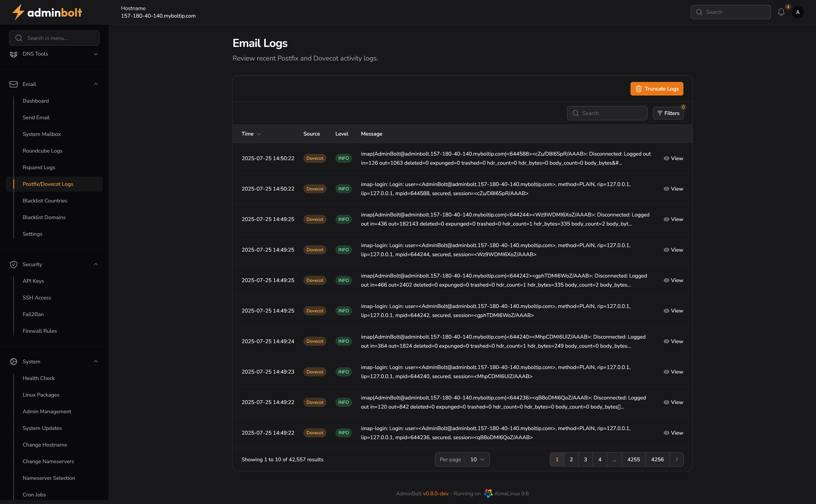Click the Security shield icon

click(x=13, y=264)
